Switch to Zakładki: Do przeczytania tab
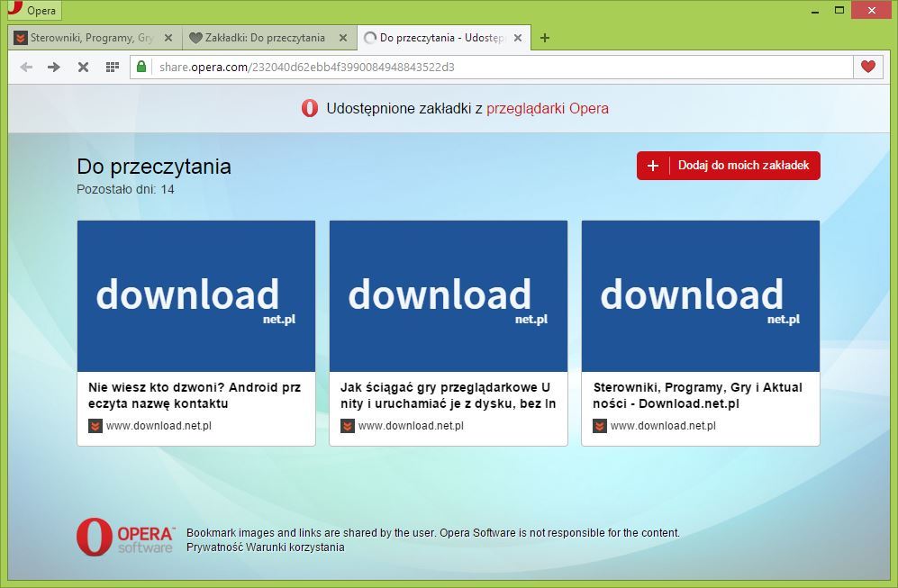This screenshot has width=898, height=588. tap(269, 38)
